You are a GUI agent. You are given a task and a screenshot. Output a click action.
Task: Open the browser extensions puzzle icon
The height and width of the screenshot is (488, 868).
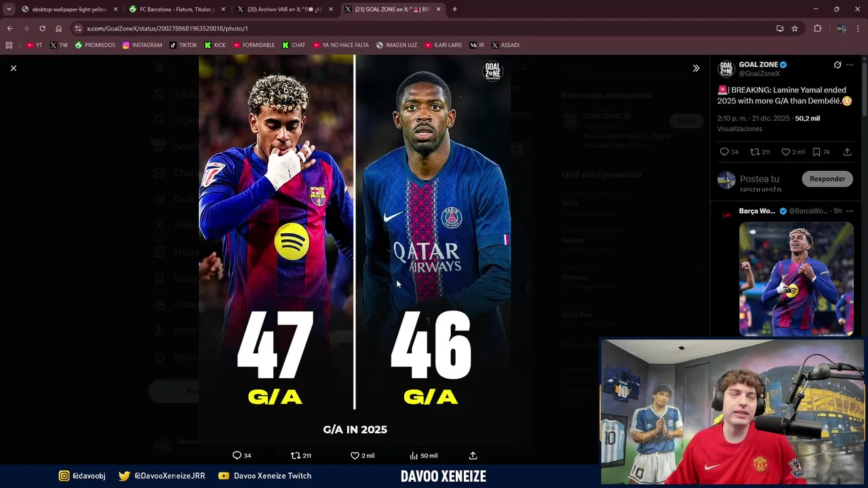pyautogui.click(x=817, y=28)
